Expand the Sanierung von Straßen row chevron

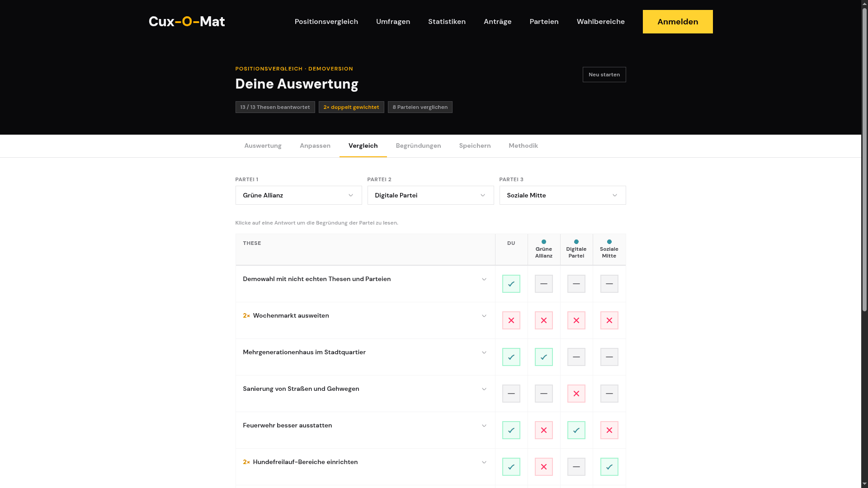coord(484,389)
